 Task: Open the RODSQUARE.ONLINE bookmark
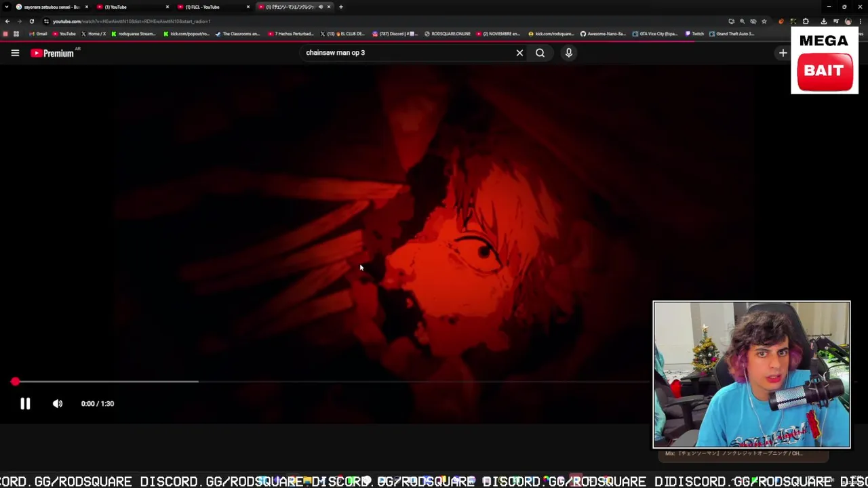coord(448,34)
